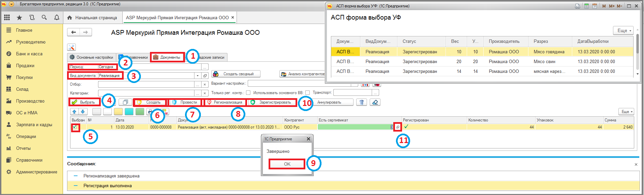Image resolution: width=644 pixels, height=195 pixels.
Task: Expand Вид документа dropdown arrow
Action: tap(198, 76)
